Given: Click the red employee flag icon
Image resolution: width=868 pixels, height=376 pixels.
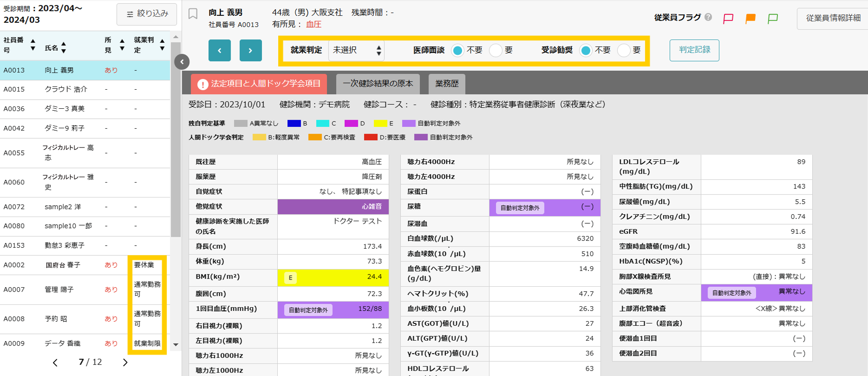Looking at the screenshot, I should click(x=728, y=18).
